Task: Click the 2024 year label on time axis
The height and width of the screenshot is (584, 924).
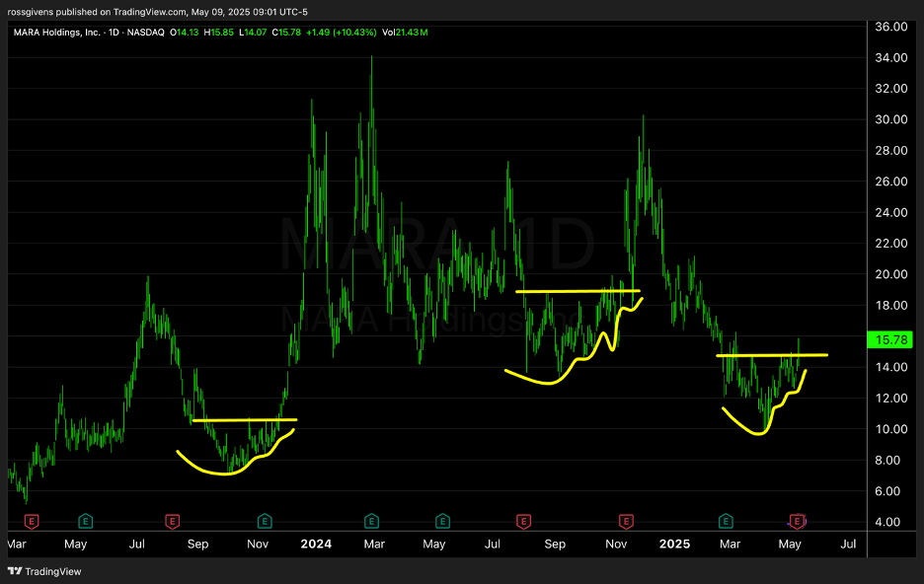Action: click(316, 544)
